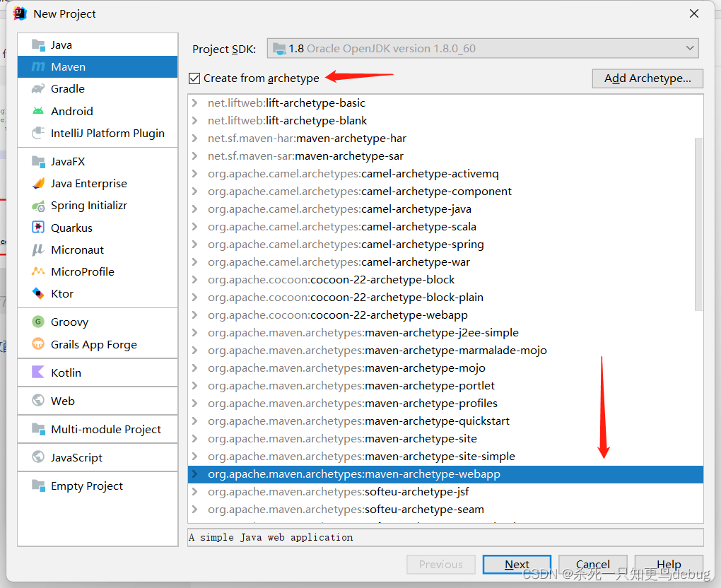The image size is (721, 588).
Task: Click the SDK folder icon in dropdown
Action: [279, 48]
